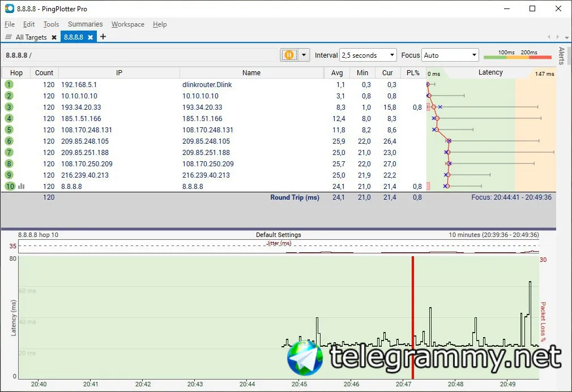
Task: Sort by the Count column header
Action: pos(44,72)
